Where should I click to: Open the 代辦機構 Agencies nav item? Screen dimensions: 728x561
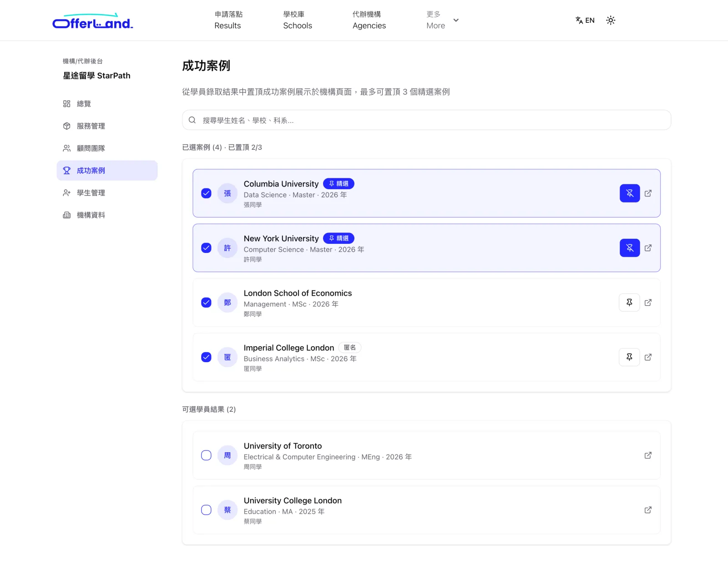[369, 20]
